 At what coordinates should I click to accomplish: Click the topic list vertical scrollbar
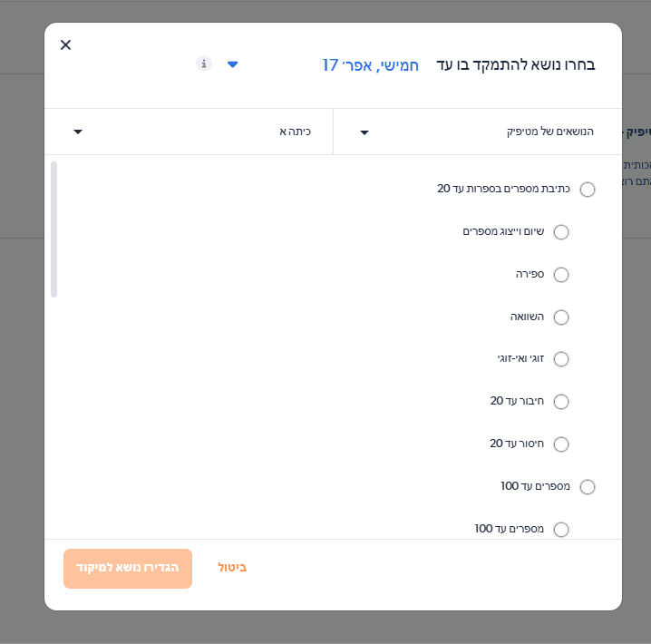[x=54, y=229]
